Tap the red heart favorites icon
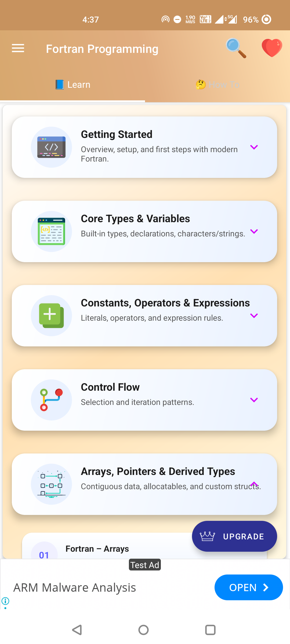 pos(272,48)
